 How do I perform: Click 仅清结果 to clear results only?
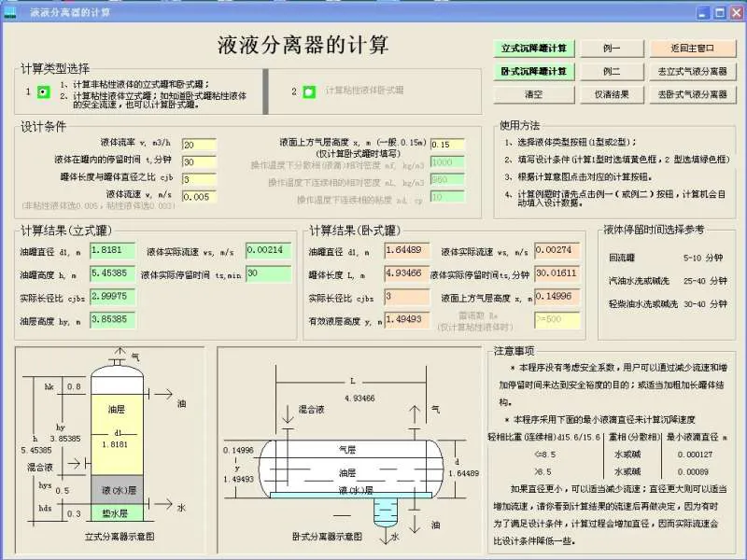(612, 94)
